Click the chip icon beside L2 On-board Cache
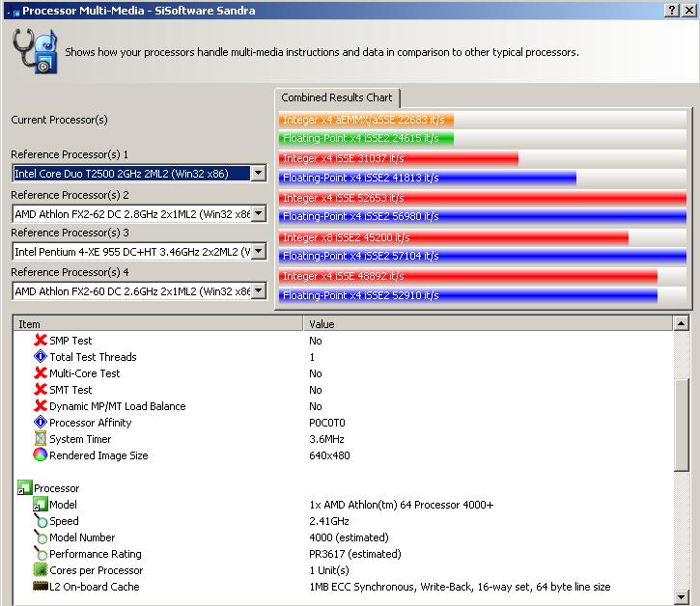Image resolution: width=700 pixels, height=606 pixels. tap(41, 586)
